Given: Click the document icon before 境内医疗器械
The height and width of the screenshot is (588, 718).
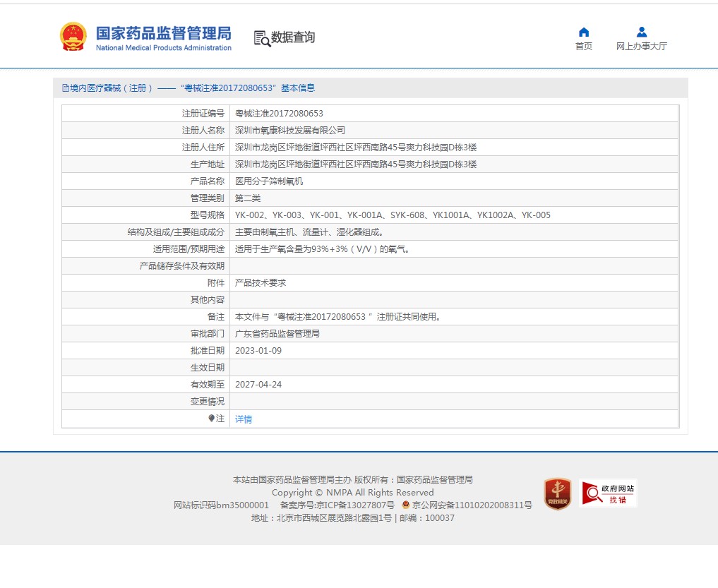Looking at the screenshot, I should [x=66, y=88].
